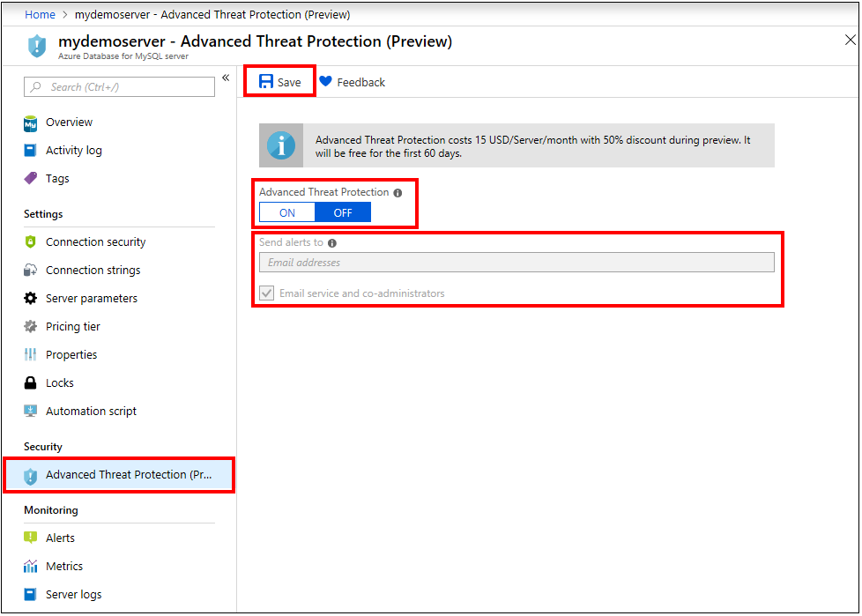The width and height of the screenshot is (862, 616).
Task: Save the threat protection settings
Action: (279, 81)
